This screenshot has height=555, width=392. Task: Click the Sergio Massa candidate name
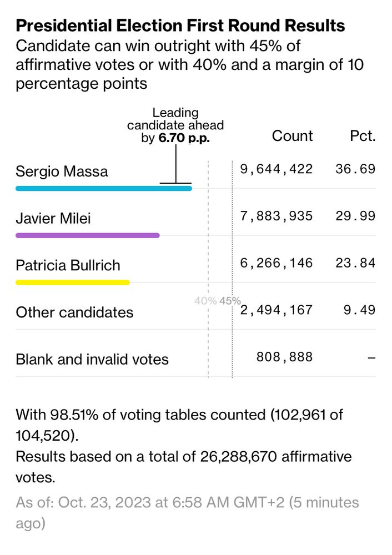[62, 171]
